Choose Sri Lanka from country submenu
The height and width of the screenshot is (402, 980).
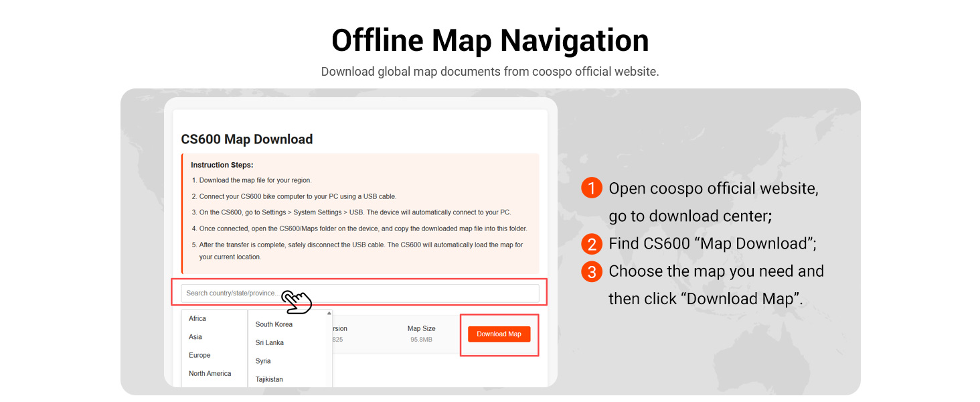[270, 342]
